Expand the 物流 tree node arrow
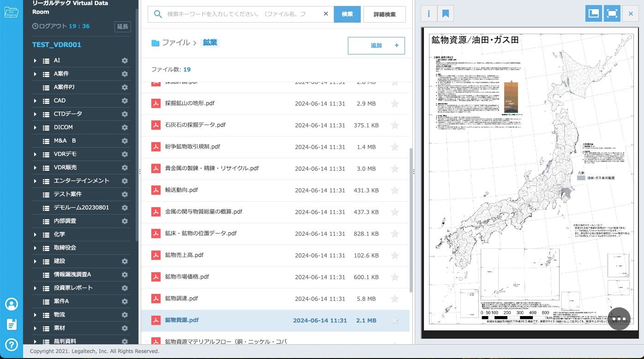 (35, 315)
